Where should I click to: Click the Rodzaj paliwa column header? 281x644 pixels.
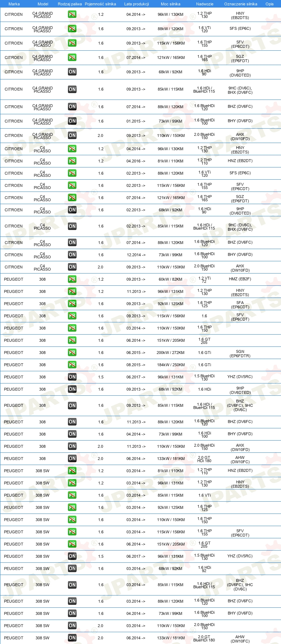[x=70, y=4]
